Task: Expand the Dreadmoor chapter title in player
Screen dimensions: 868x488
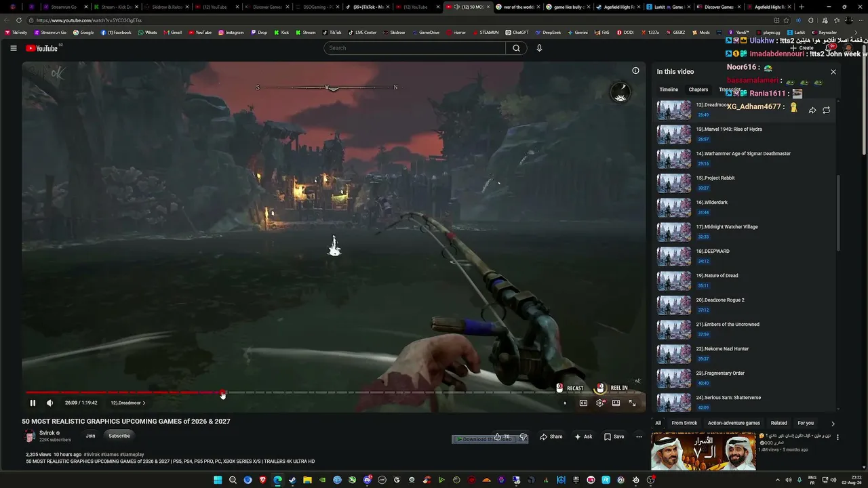Action: pyautogui.click(x=127, y=403)
